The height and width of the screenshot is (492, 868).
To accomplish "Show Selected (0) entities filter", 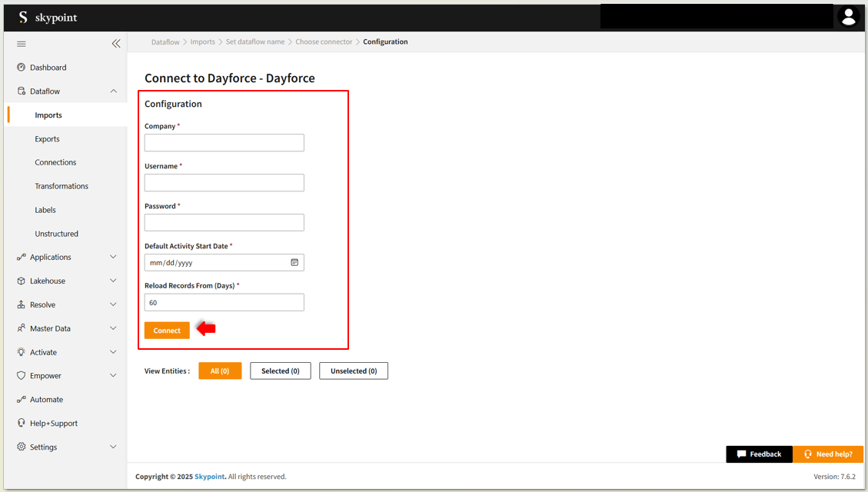I will pyautogui.click(x=280, y=371).
